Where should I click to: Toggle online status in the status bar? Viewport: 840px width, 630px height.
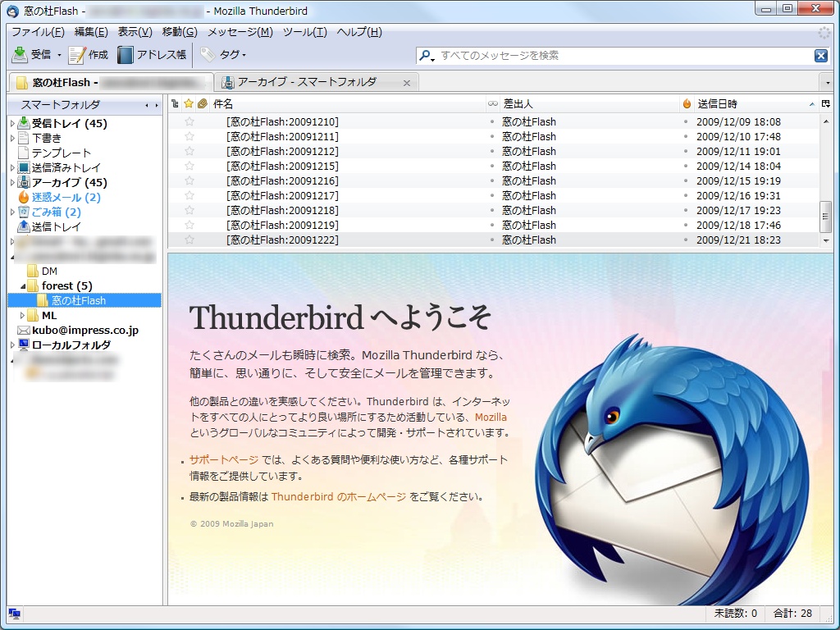coord(13,614)
